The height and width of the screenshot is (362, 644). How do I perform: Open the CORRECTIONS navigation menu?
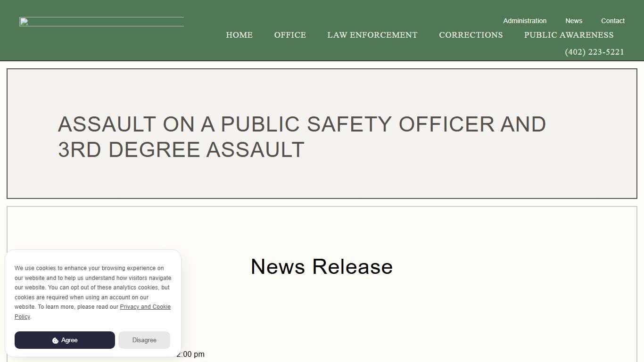click(x=471, y=35)
